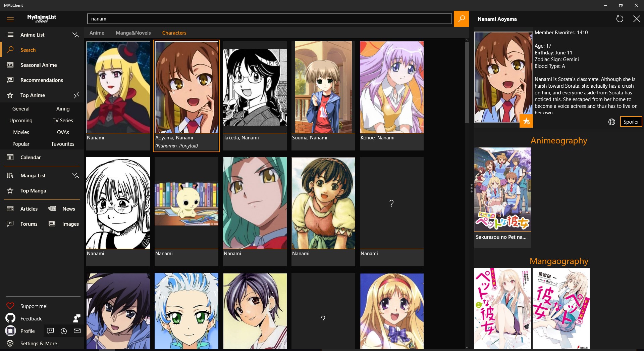
Task: Open Settings & More gear icon
Action: point(10,344)
